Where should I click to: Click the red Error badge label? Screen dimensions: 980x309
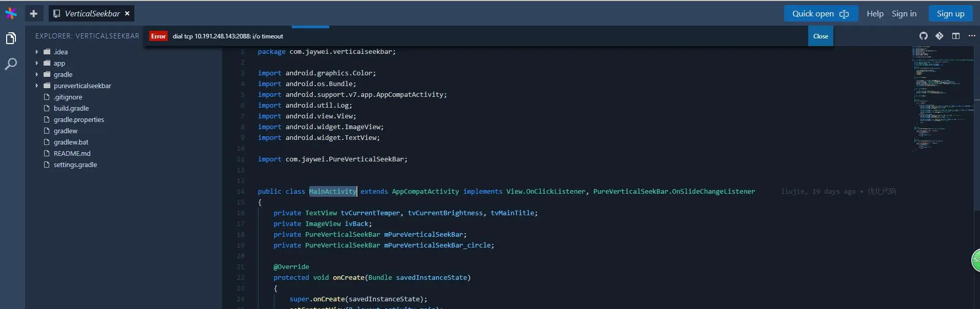pyautogui.click(x=158, y=36)
